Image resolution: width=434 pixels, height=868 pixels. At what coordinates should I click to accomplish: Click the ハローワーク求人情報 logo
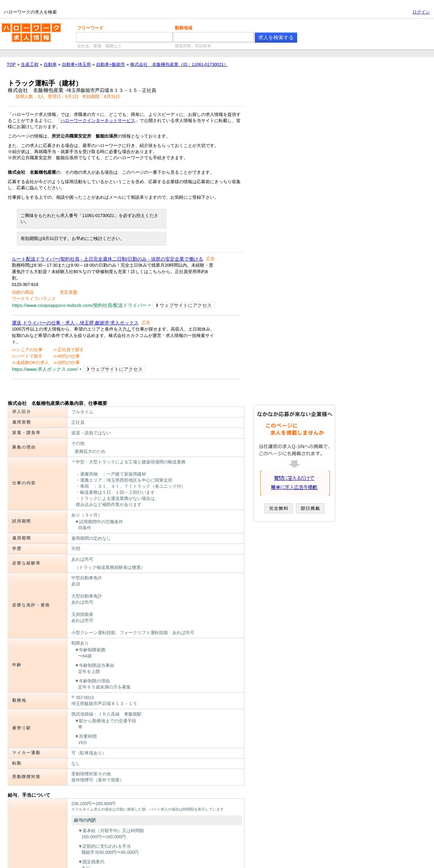pyautogui.click(x=31, y=32)
